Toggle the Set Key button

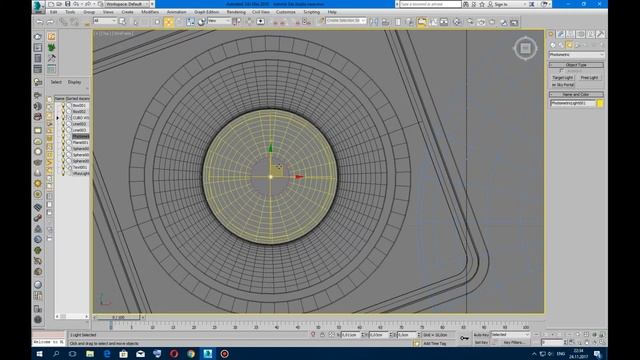(x=482, y=343)
